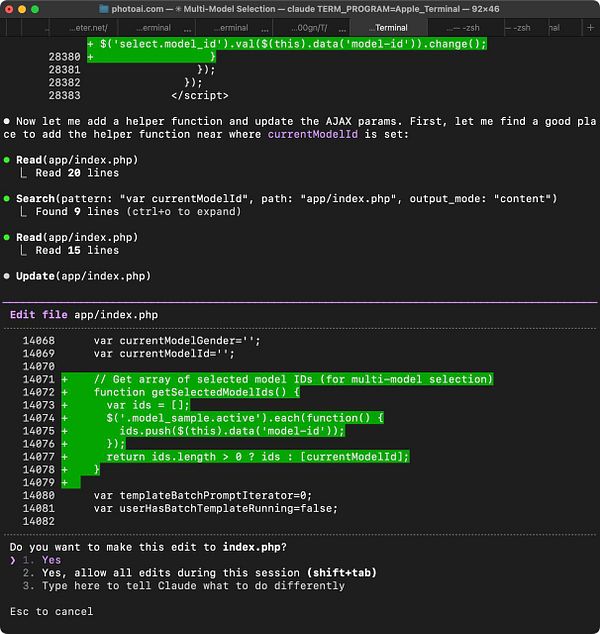
Task: Click var templateBatchPromptIterator=0; line
Action: coord(203,495)
